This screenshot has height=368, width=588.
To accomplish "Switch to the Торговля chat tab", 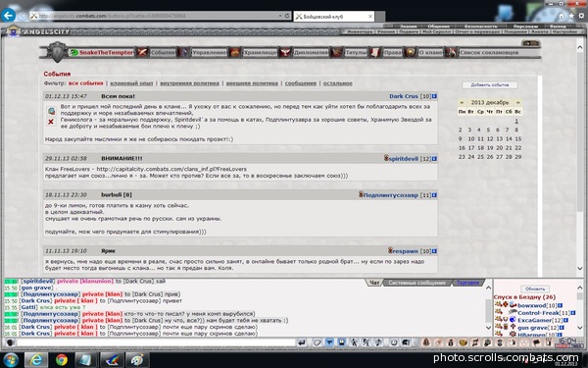I will tap(467, 283).
